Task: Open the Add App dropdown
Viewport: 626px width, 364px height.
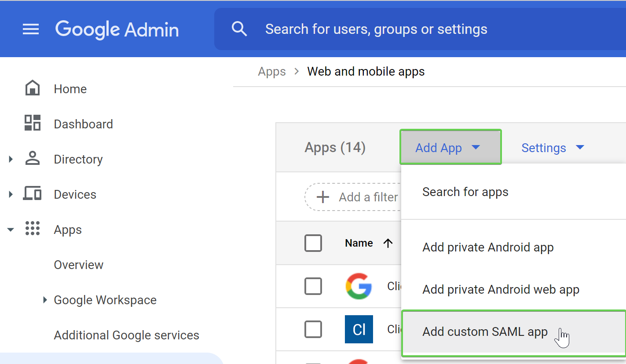Action: click(x=450, y=147)
